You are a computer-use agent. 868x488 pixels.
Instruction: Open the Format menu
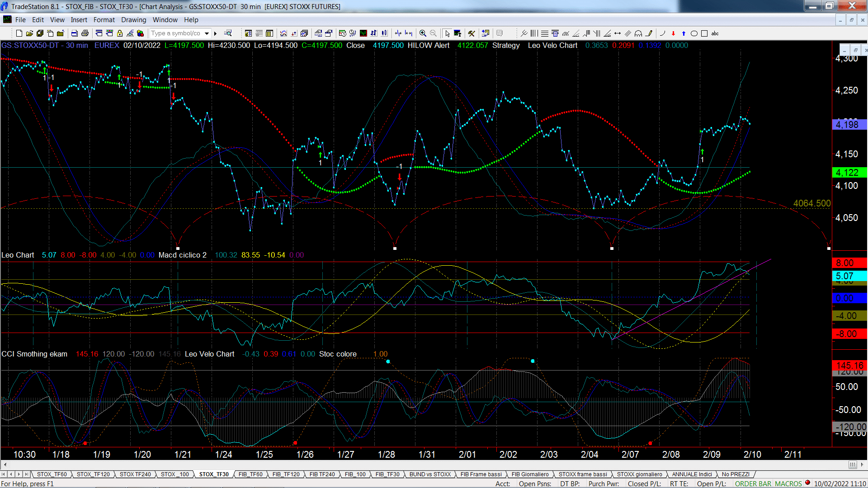(x=104, y=20)
